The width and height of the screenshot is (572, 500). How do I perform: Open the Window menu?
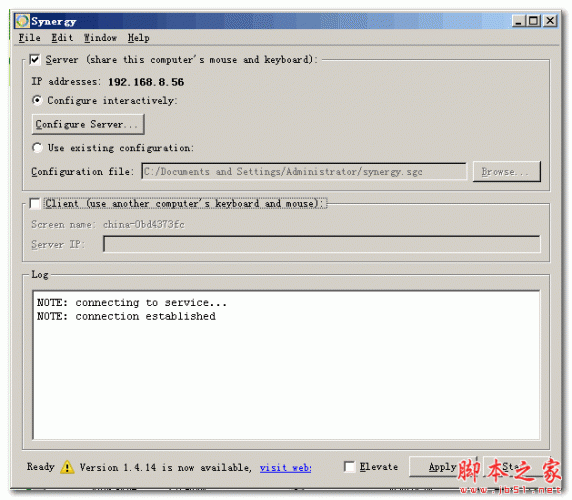tap(100, 38)
